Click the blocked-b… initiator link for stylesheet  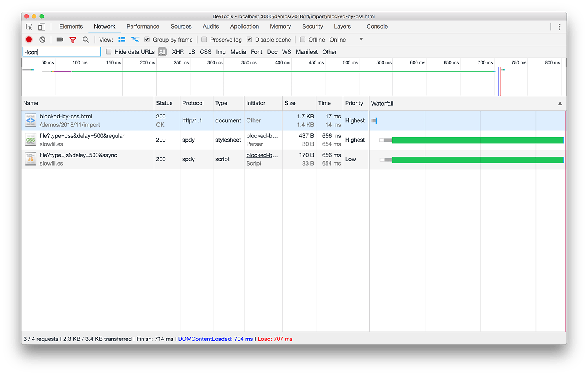click(x=262, y=136)
